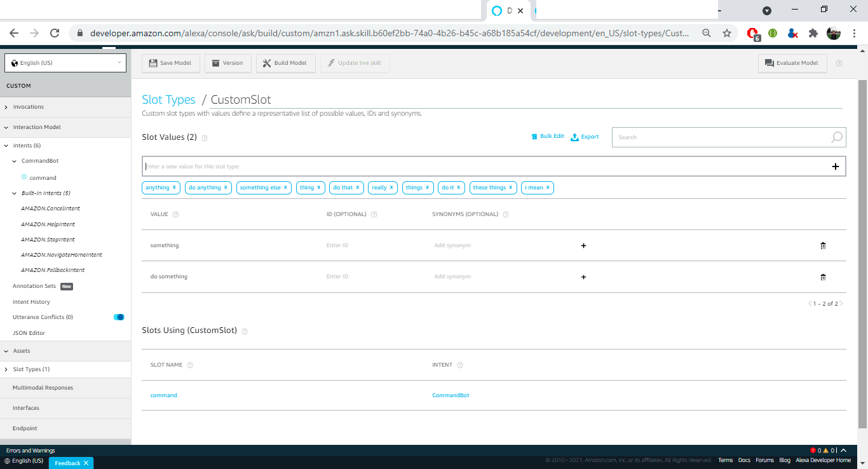Open Intent History in sidebar
The image size is (868, 469).
pyautogui.click(x=31, y=302)
